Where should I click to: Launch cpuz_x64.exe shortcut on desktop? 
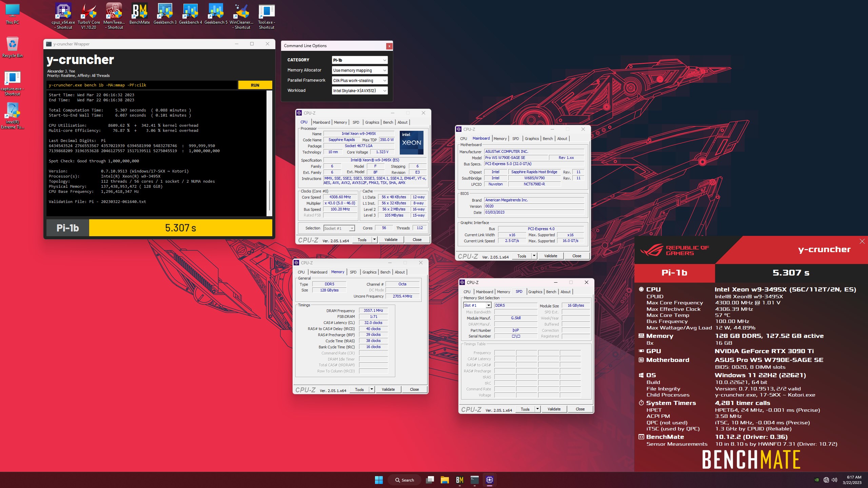63,16
